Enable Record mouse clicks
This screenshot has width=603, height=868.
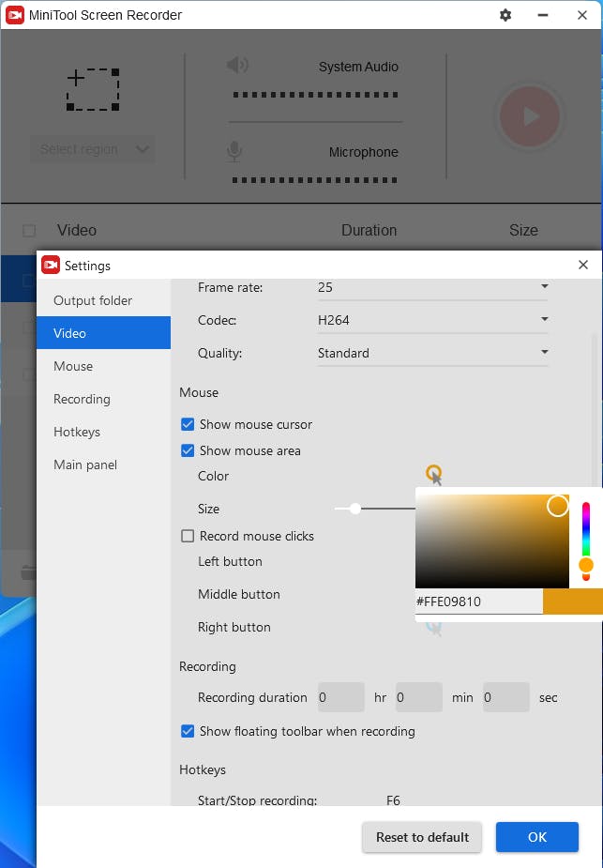click(188, 536)
